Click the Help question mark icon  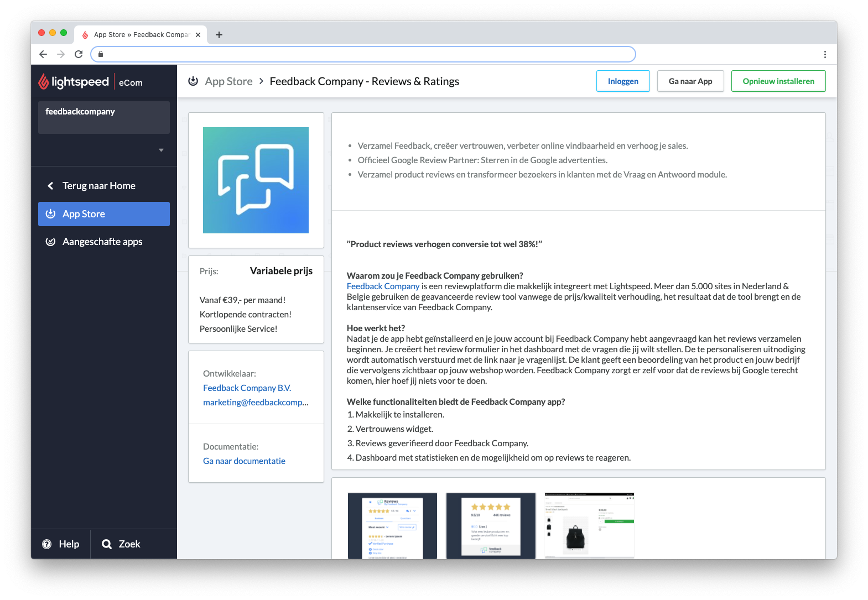(x=47, y=544)
